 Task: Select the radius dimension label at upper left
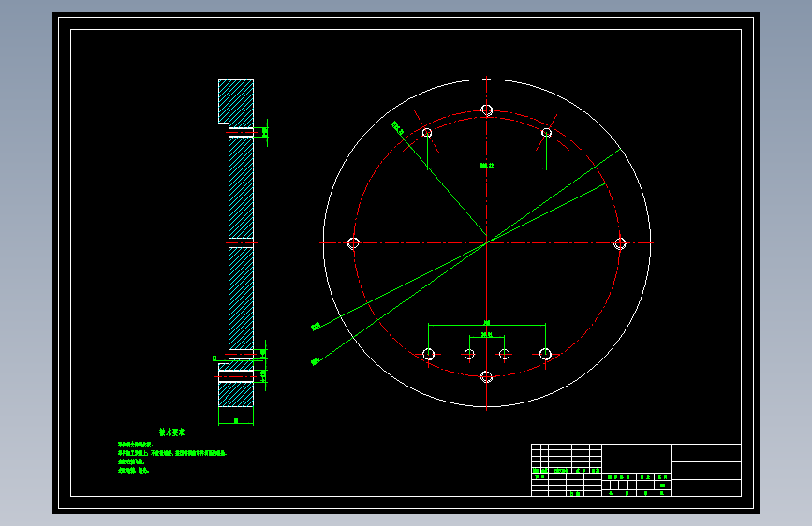(397, 127)
